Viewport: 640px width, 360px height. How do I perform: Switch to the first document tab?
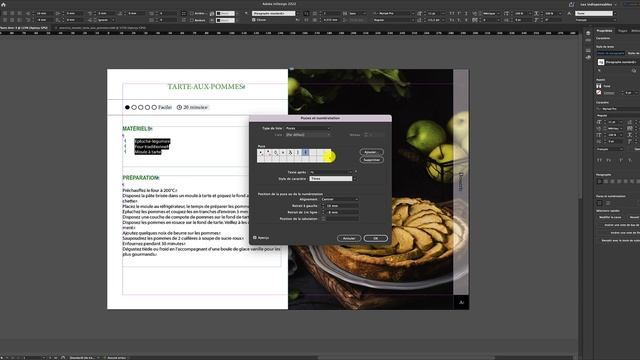pyautogui.click(x=24, y=28)
